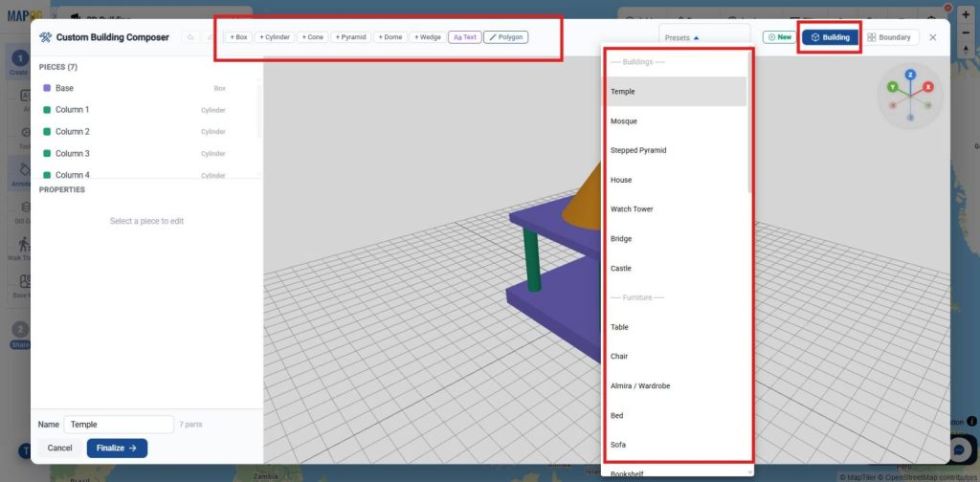The height and width of the screenshot is (482, 980).
Task: Switch to Building mode
Action: pyautogui.click(x=830, y=37)
